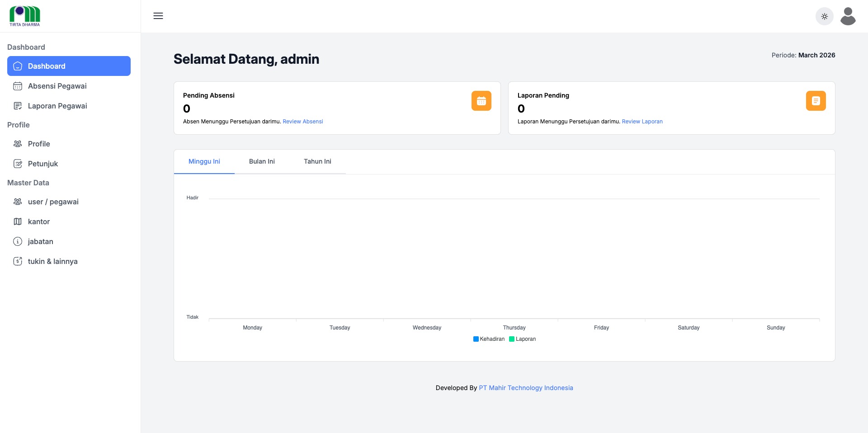
Task: Open Laporan Pegawai in the sidebar
Action: point(57,106)
